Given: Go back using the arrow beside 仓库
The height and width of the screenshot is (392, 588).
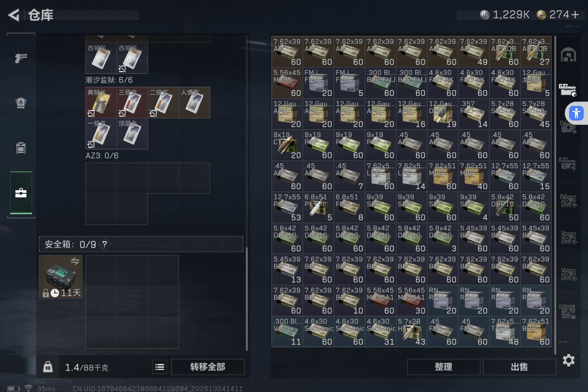Looking at the screenshot, I should [14, 15].
